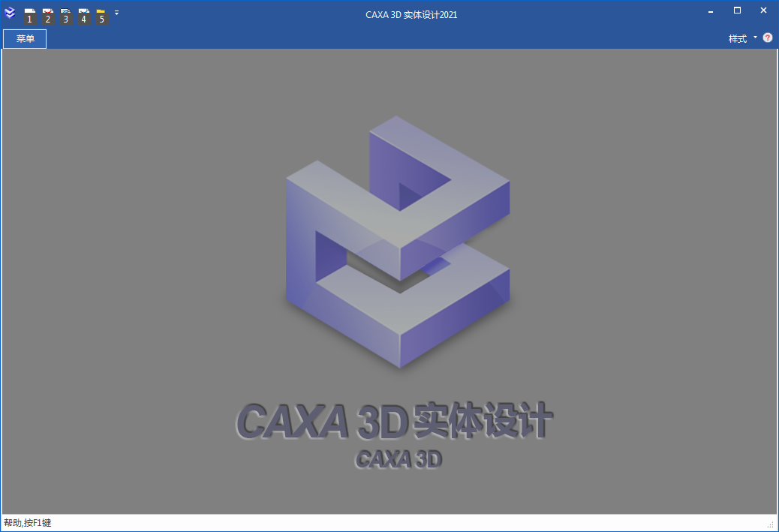Image resolution: width=779 pixels, height=532 pixels.
Task: Open the 菜单 menu
Action: [x=24, y=38]
